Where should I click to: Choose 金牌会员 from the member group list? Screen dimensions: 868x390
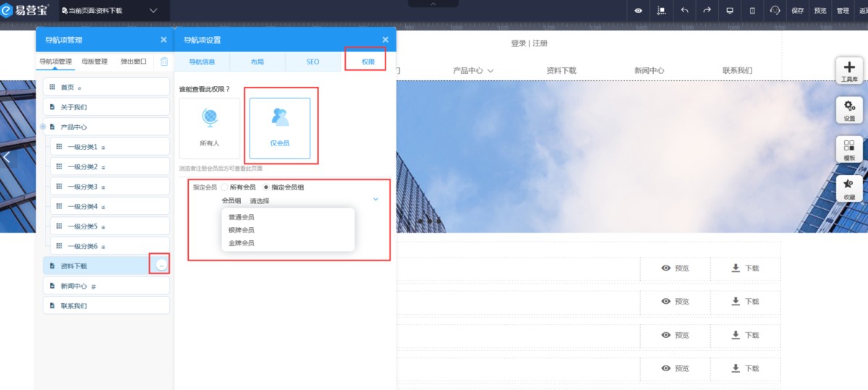point(242,243)
